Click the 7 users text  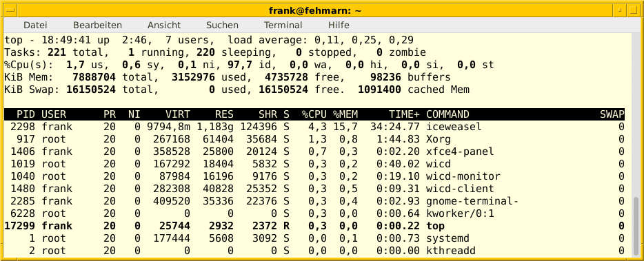pyautogui.click(x=190, y=40)
